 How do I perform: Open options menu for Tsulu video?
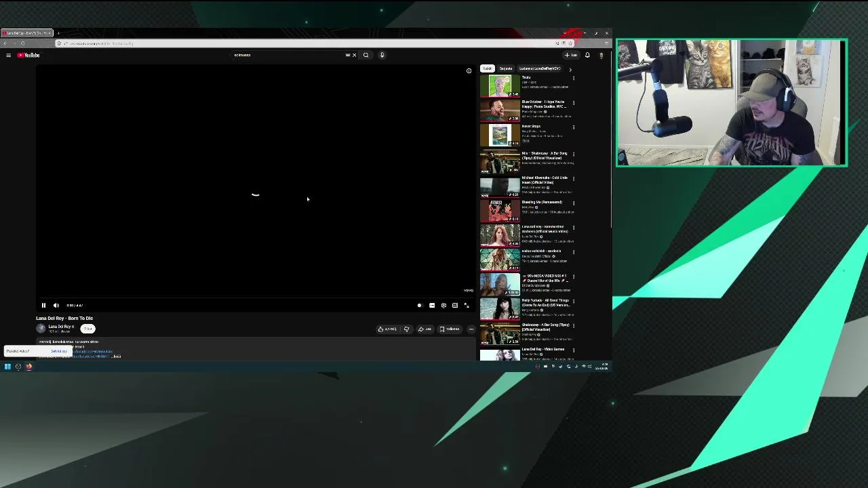pos(574,78)
